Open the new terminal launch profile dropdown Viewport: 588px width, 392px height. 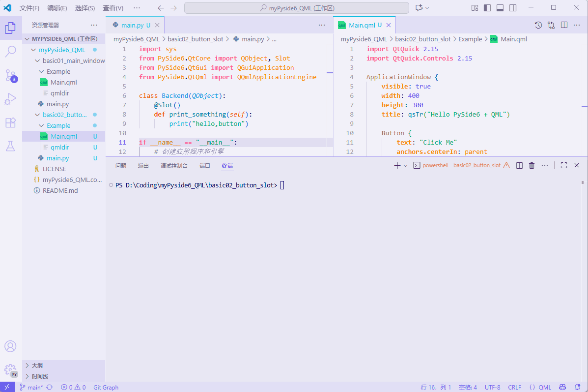(405, 166)
